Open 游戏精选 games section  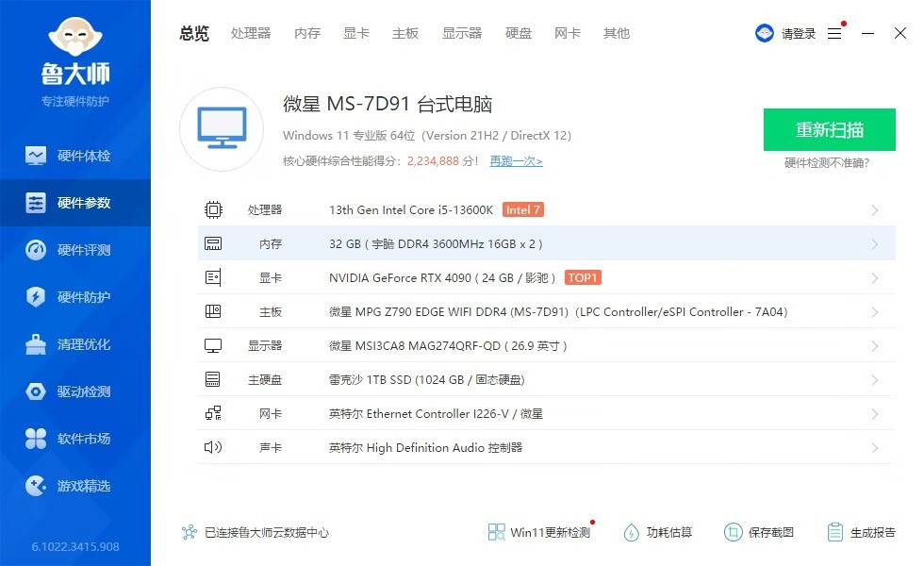click(x=75, y=486)
